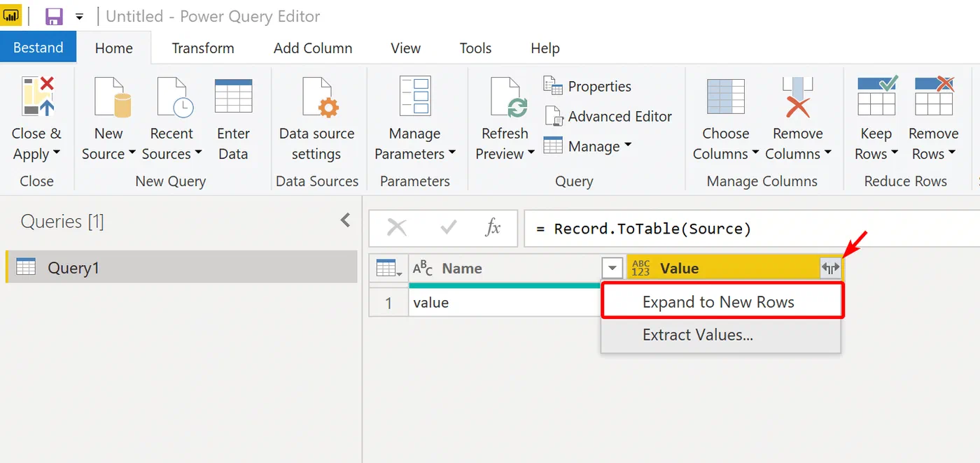Click the Choose Columns icon
This screenshot has width=980, height=463.
(725, 97)
